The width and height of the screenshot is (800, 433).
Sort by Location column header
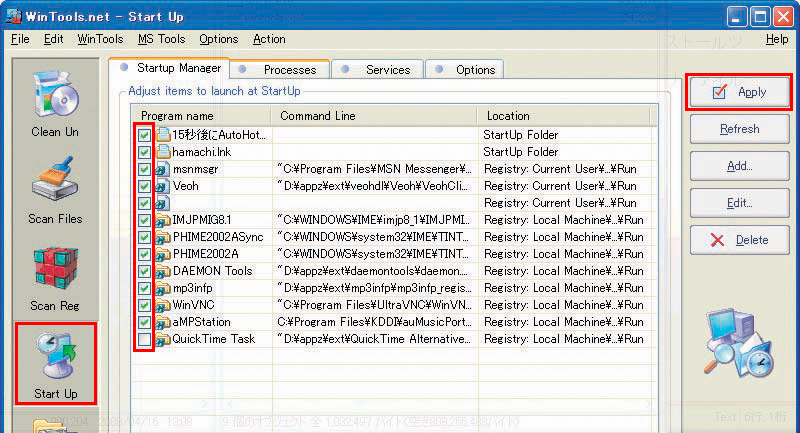tap(564, 116)
